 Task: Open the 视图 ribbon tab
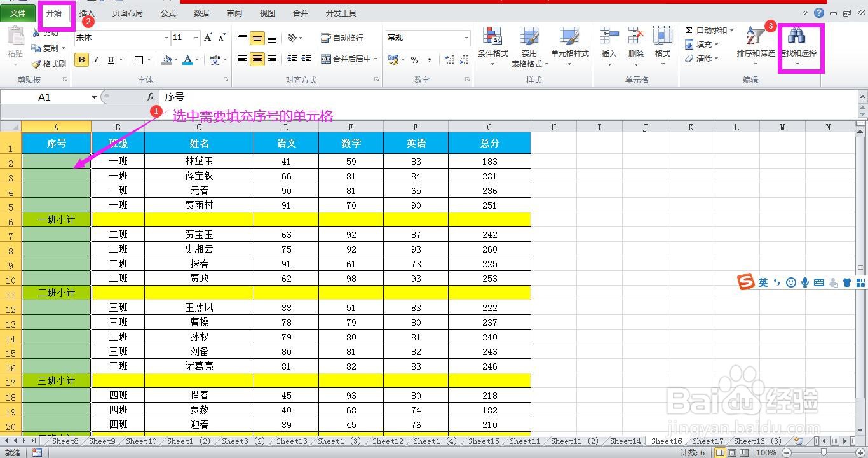pyautogui.click(x=266, y=12)
